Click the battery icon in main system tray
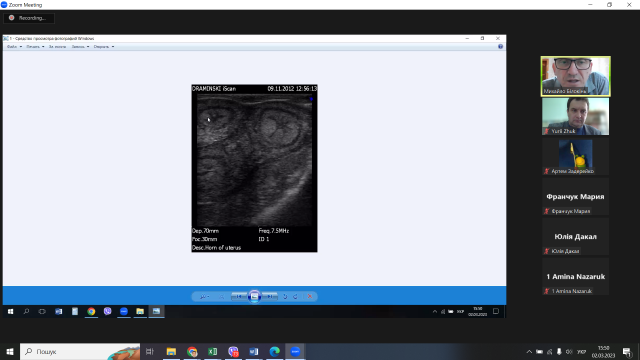Screen dimensions: 640x360 pyautogui.click(x=539, y=351)
